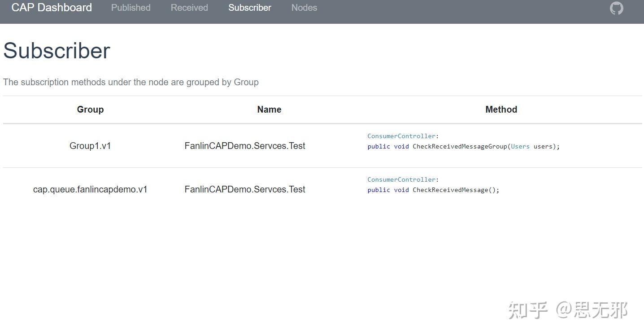Select the cap.queue.fanlincapdemo.v1 group cell

90,189
